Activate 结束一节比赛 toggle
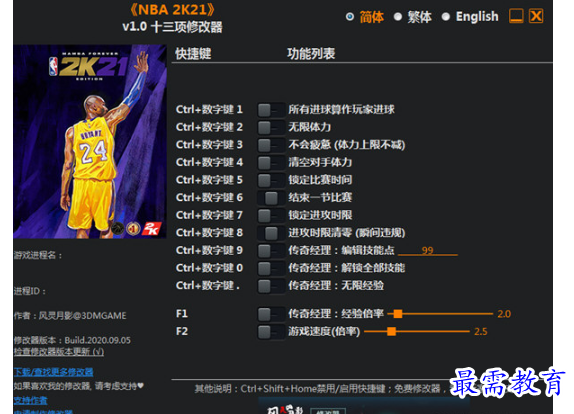 [271, 197]
